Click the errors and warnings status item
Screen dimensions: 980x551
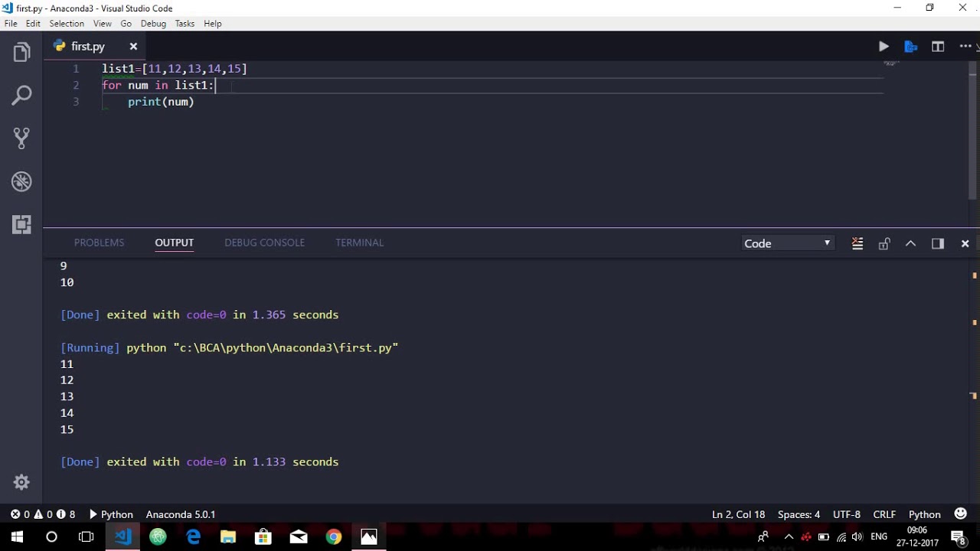point(43,514)
